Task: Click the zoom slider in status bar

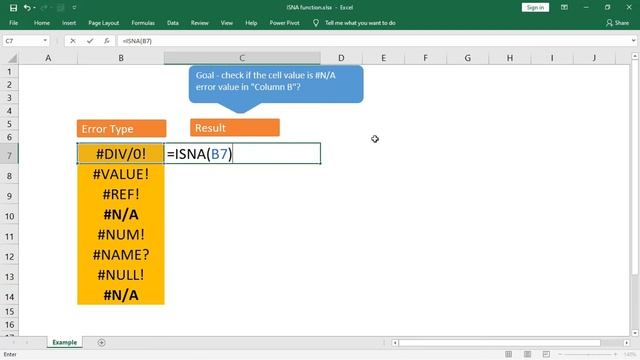Action: [x=588, y=354]
